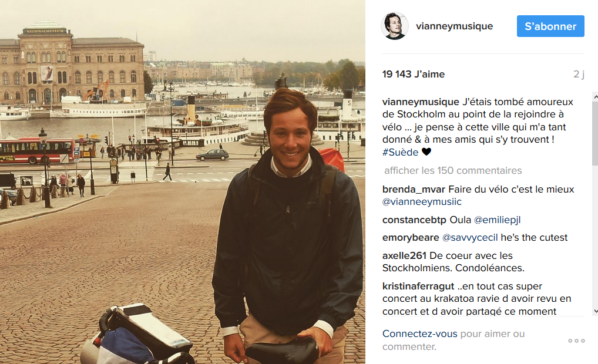Click the comments scrollbar thumb

(x=595, y=134)
